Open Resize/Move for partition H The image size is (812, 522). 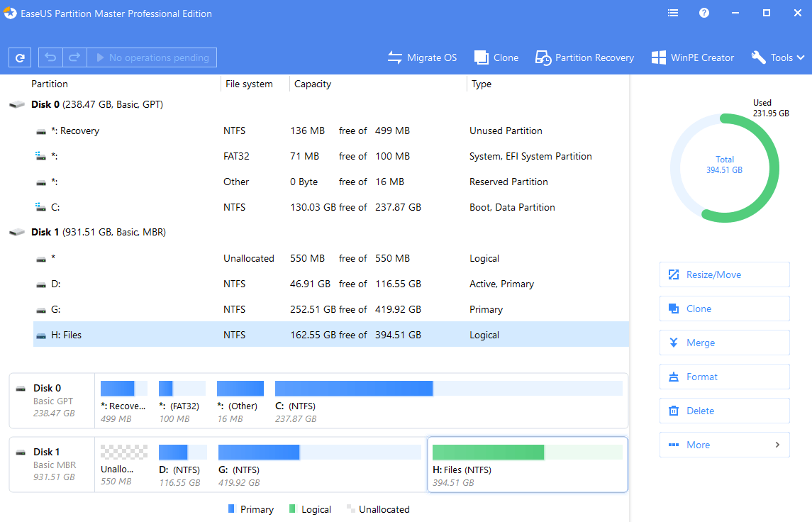point(724,274)
